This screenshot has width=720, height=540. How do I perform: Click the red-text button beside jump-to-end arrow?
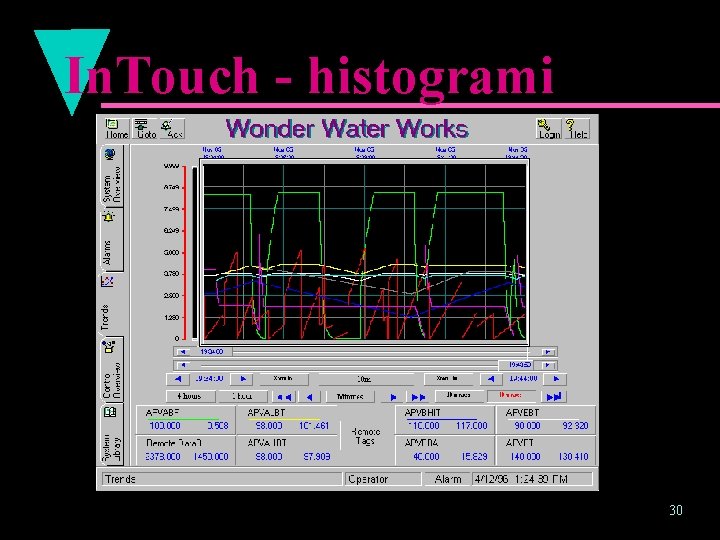511,396
